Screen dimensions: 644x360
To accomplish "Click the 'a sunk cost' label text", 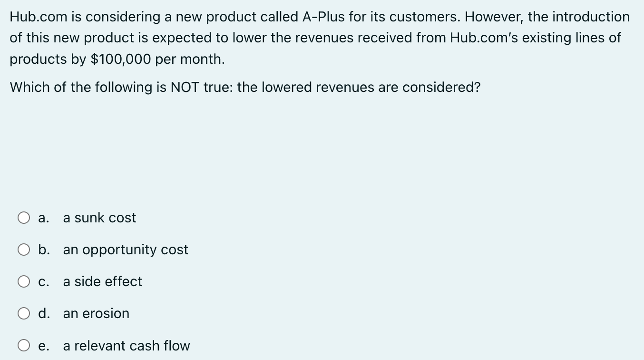I will (x=100, y=218).
